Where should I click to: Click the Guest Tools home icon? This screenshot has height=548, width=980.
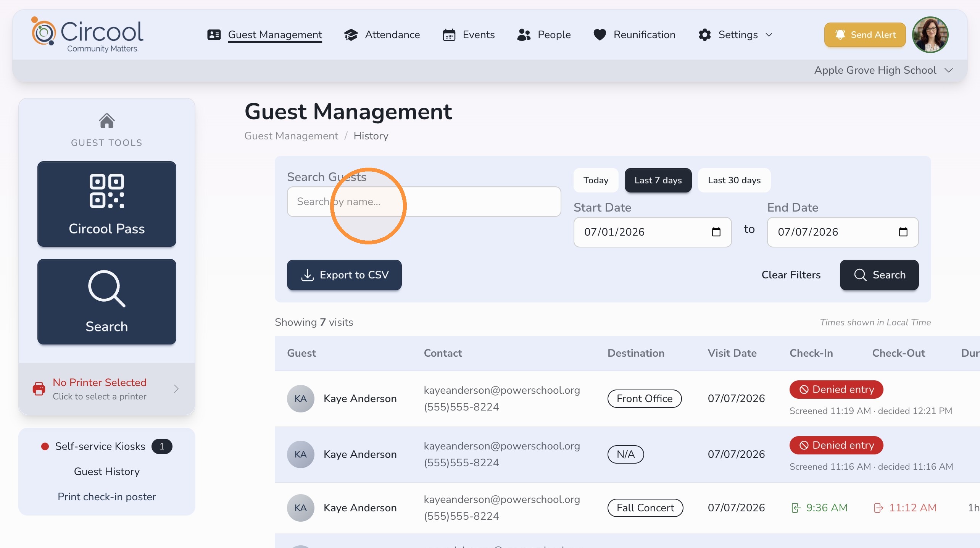[x=107, y=121]
